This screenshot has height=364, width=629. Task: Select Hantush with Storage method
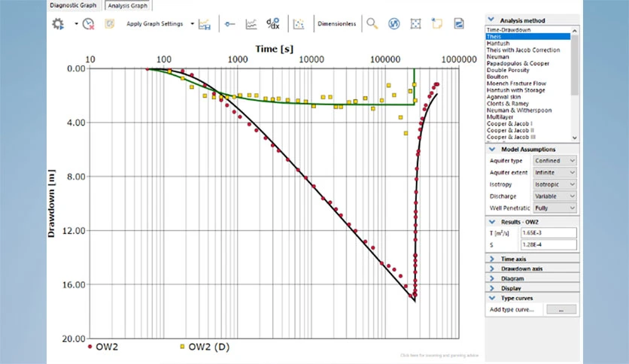tap(515, 90)
